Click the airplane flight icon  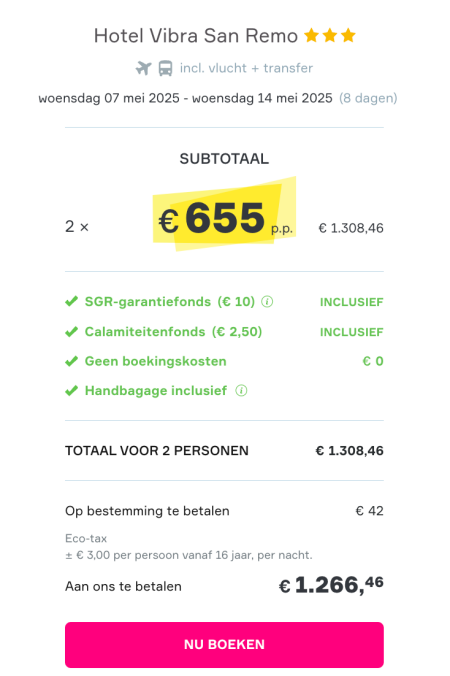click(x=144, y=68)
